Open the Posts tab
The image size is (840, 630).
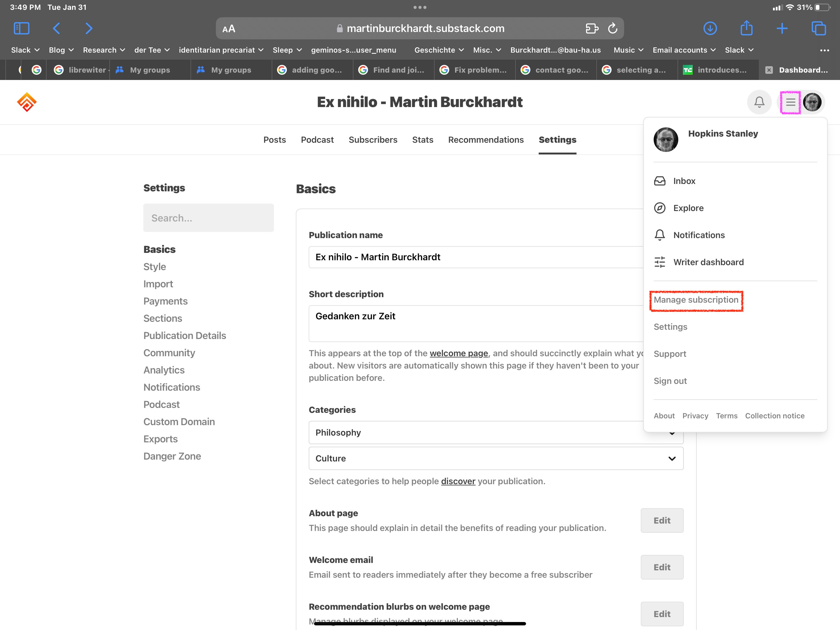(x=275, y=140)
